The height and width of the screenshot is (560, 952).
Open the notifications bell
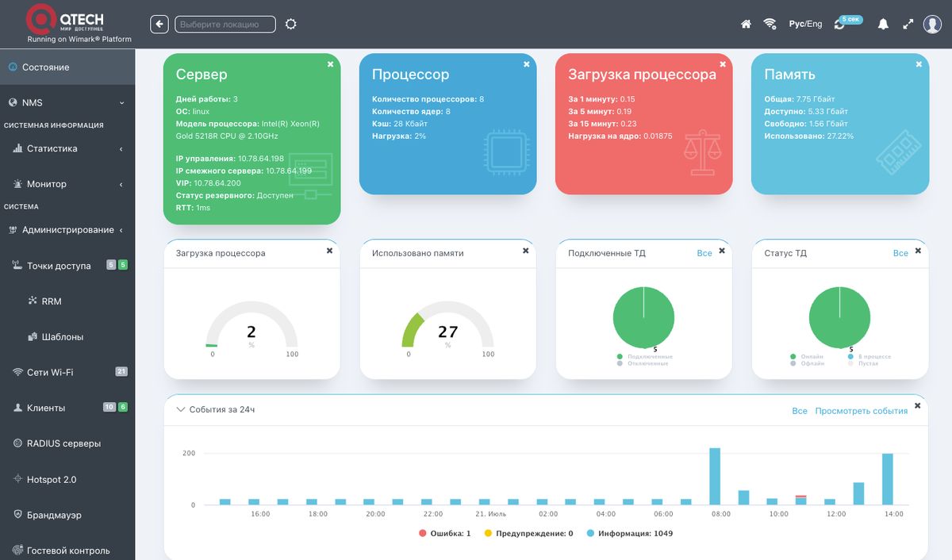pos(883,25)
